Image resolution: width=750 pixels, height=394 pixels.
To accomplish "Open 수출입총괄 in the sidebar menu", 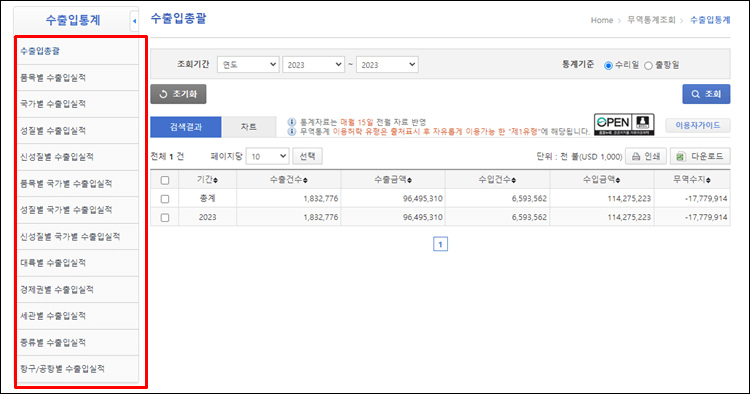I will point(78,51).
